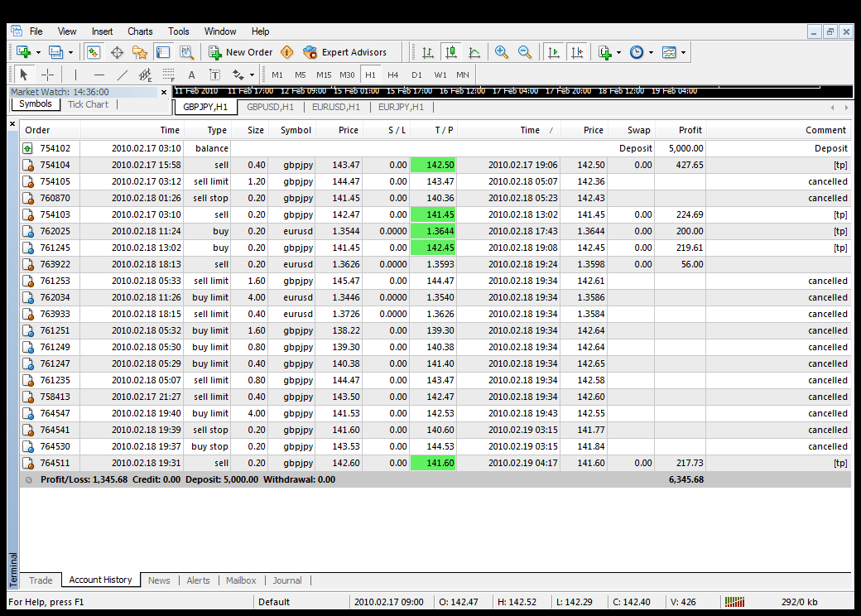Toggle chart Auto Scroll

click(554, 52)
